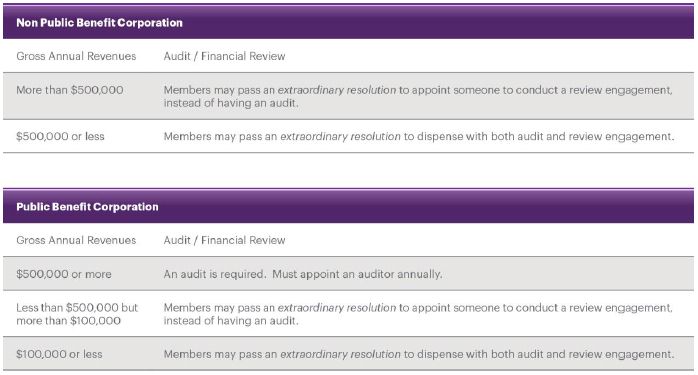Click Less than $500,000 but more than $100,000 cell
This screenshot has width=698, height=375.
[x=77, y=314]
